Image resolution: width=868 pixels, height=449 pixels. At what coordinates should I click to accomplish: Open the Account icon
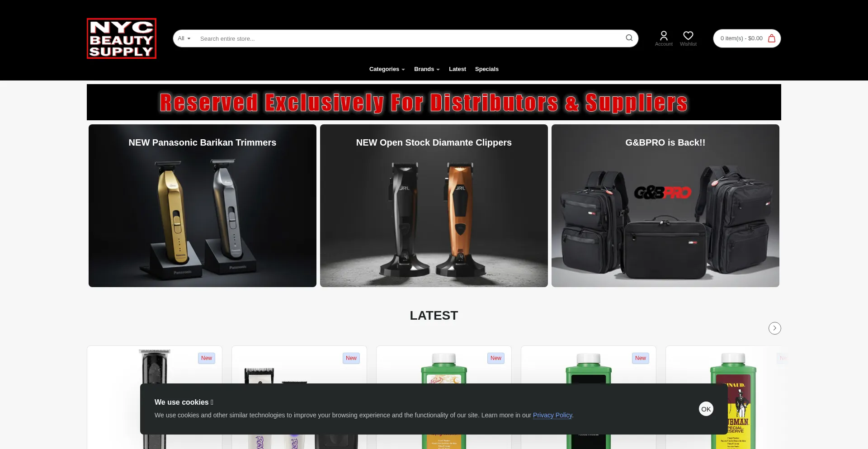[664, 38]
